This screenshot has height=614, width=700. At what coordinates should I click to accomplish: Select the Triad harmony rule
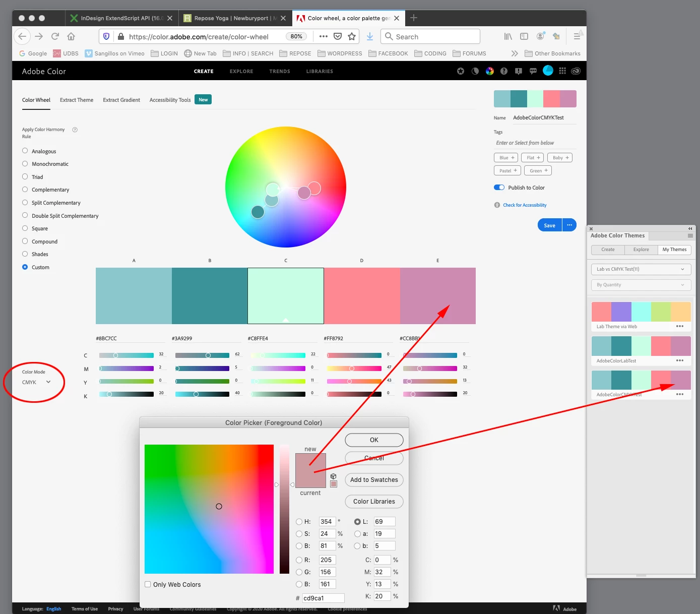click(x=25, y=176)
